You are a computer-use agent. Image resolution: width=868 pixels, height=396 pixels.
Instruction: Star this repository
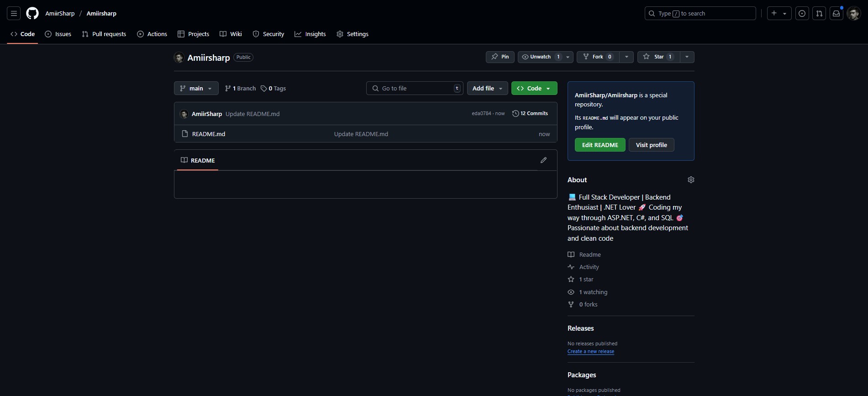point(658,57)
